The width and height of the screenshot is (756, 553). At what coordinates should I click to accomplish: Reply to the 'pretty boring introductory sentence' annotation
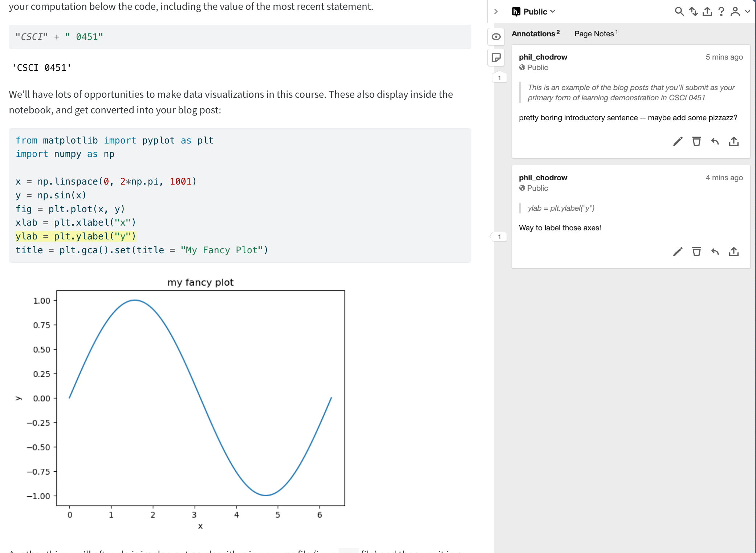point(715,141)
